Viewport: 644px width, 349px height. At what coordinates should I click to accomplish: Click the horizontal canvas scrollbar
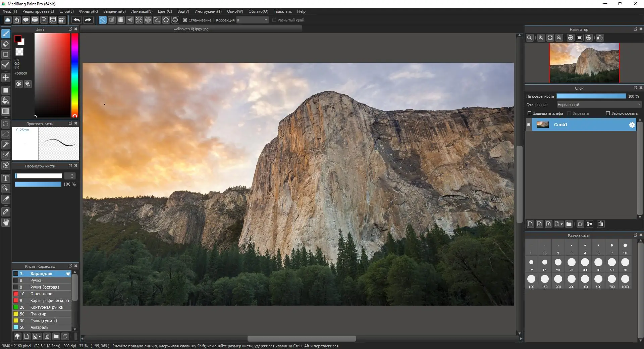click(x=302, y=339)
